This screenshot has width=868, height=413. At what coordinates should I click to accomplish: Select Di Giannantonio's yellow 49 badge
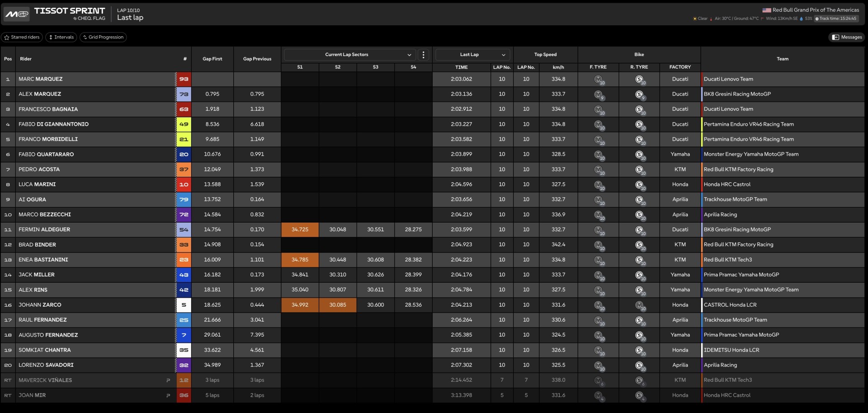(184, 124)
